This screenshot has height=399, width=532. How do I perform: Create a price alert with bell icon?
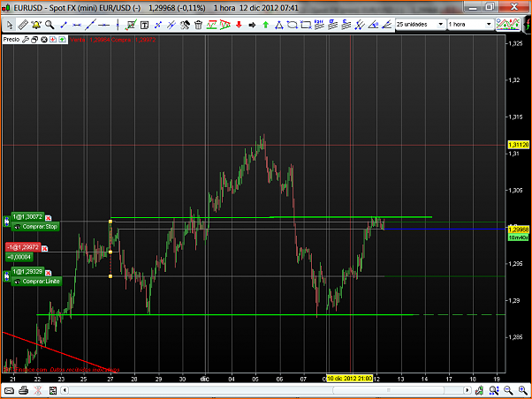36,25
